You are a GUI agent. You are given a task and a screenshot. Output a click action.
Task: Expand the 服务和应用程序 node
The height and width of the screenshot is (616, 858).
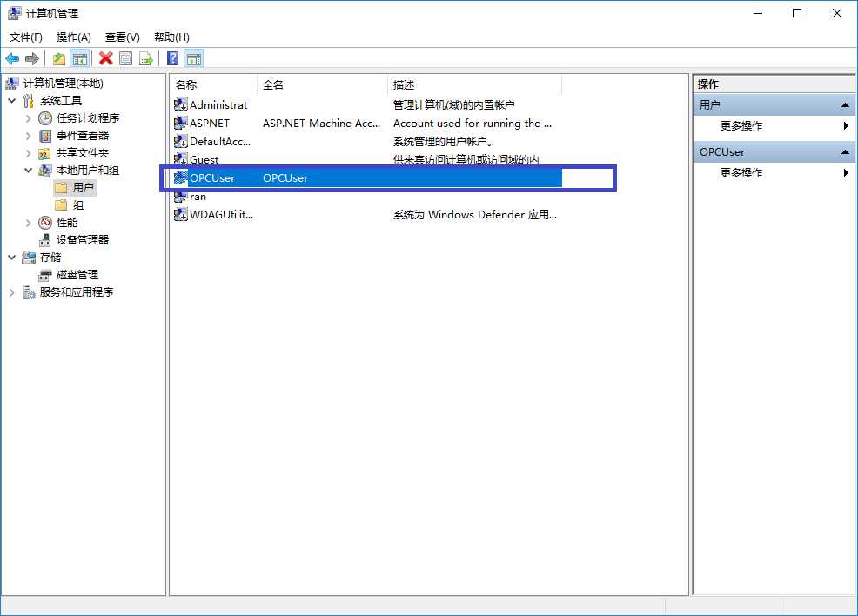point(11,292)
